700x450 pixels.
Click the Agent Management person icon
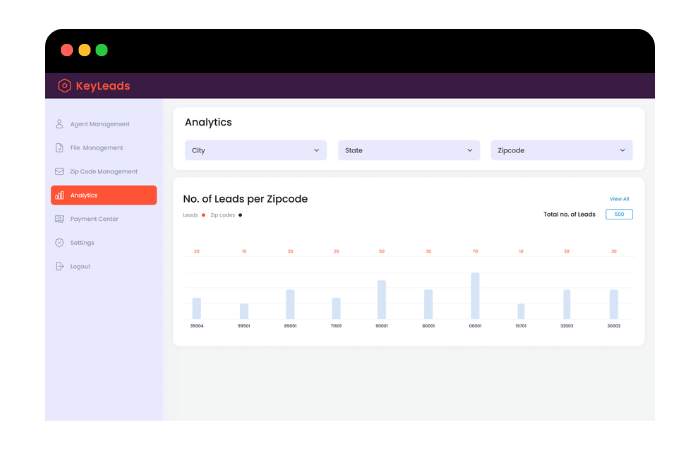tap(60, 124)
